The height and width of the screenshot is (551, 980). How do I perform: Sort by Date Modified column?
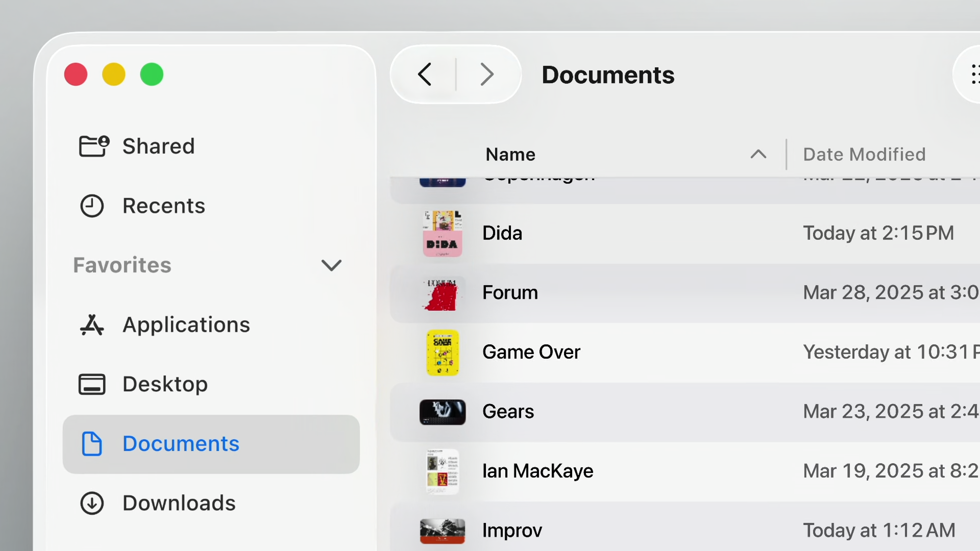(x=864, y=154)
